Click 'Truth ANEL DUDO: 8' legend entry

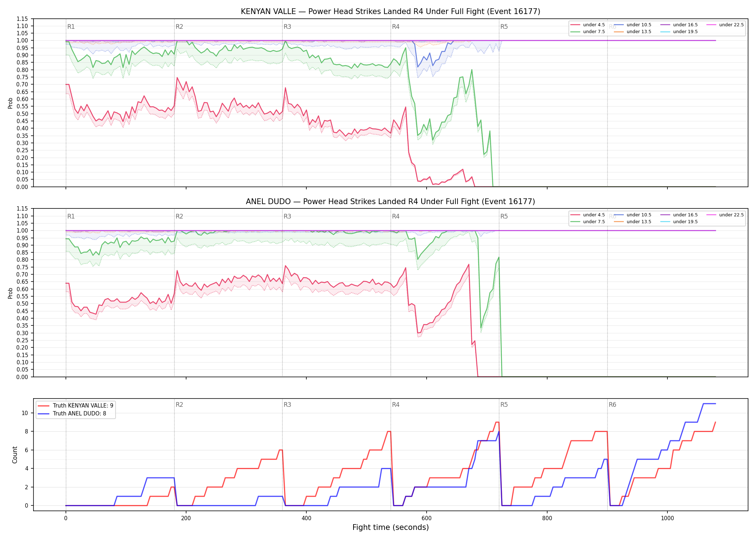(72, 414)
